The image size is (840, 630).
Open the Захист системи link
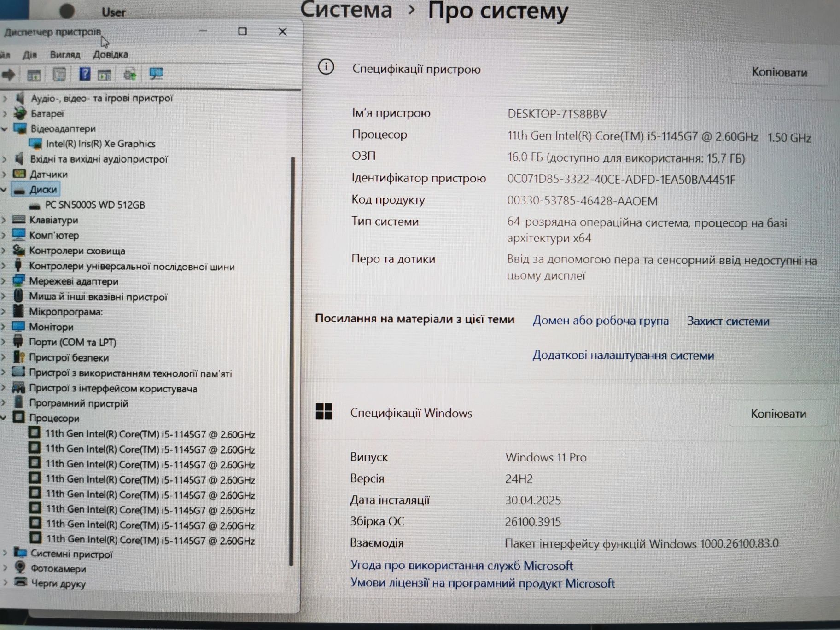point(728,321)
